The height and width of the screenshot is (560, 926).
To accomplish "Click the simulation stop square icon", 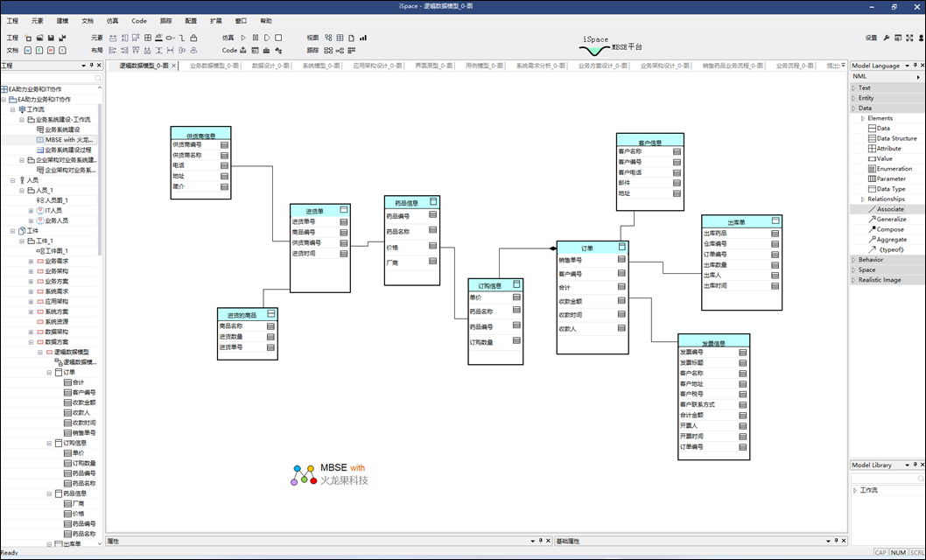I will point(278,38).
